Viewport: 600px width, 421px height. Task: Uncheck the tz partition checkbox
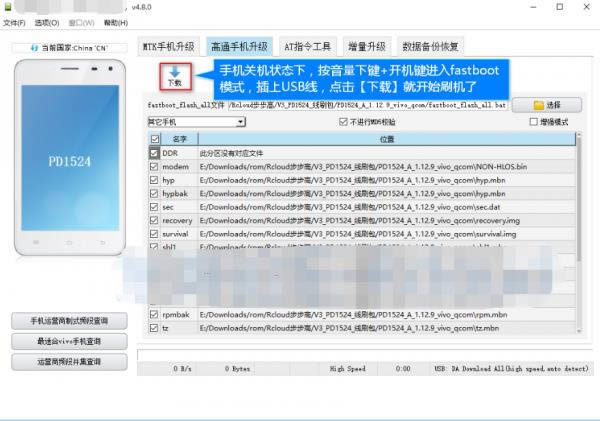tap(154, 328)
